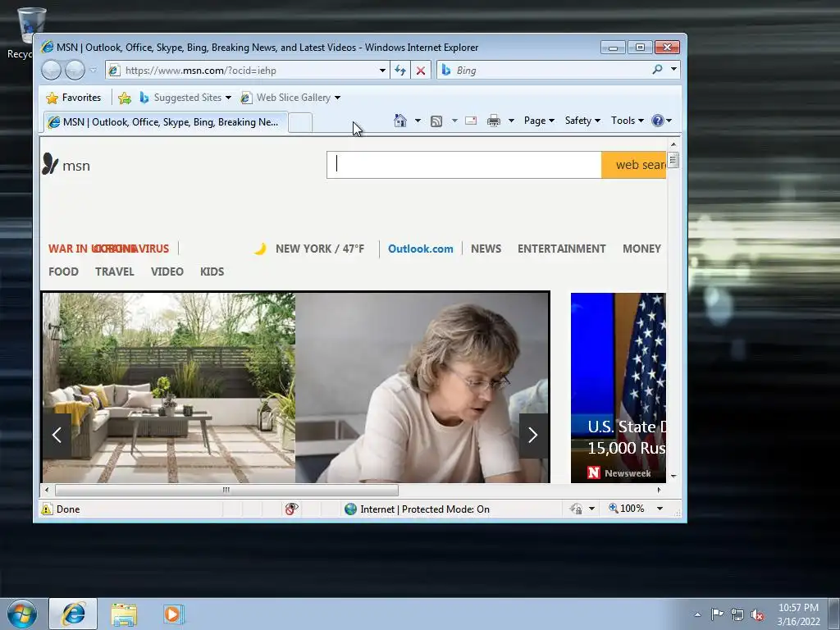This screenshot has width=840, height=630.
Task: Click the Read Mail toolbar icon
Action: point(471,121)
